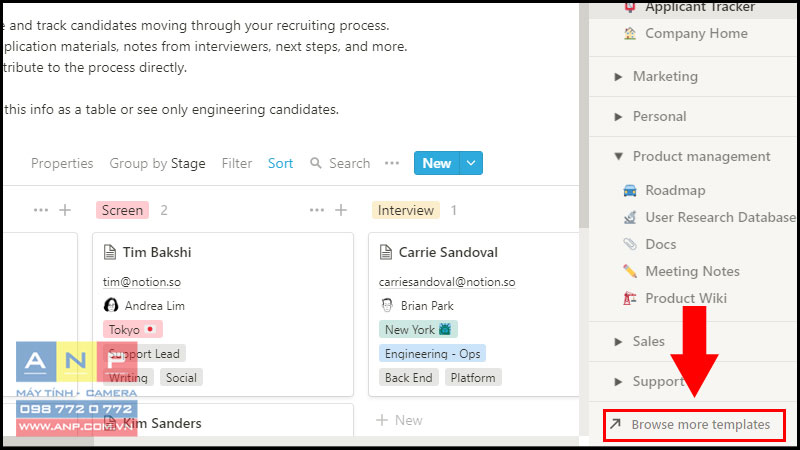Click the preview vertical scrollbar
The height and width of the screenshot is (450, 800).
[584, 117]
